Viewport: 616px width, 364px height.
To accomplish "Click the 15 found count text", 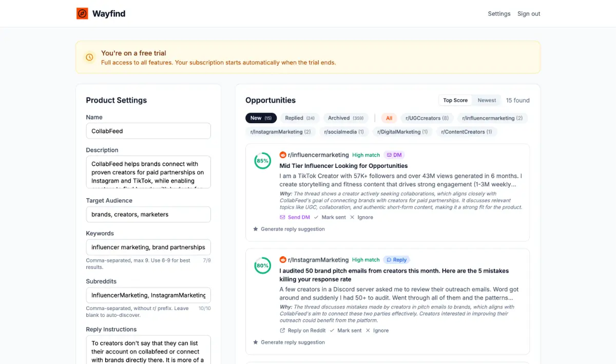I will tap(518, 100).
